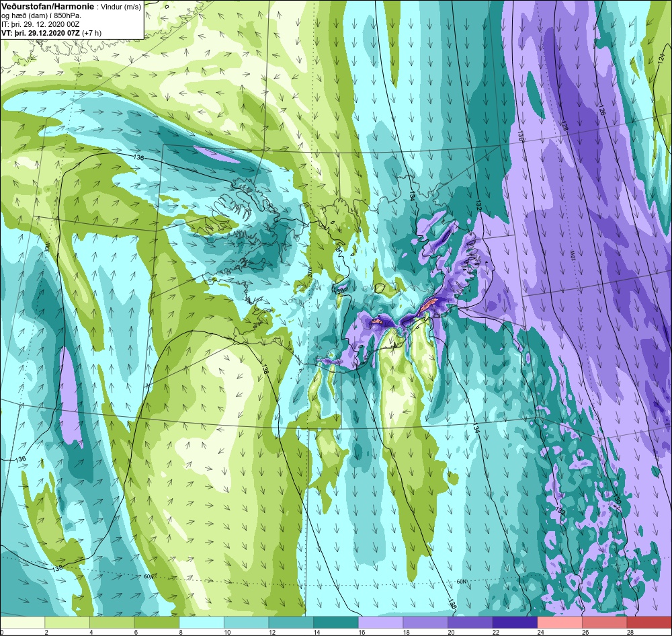Click the "128" height contour label
Screen dimensions: 672x636
click(564, 125)
